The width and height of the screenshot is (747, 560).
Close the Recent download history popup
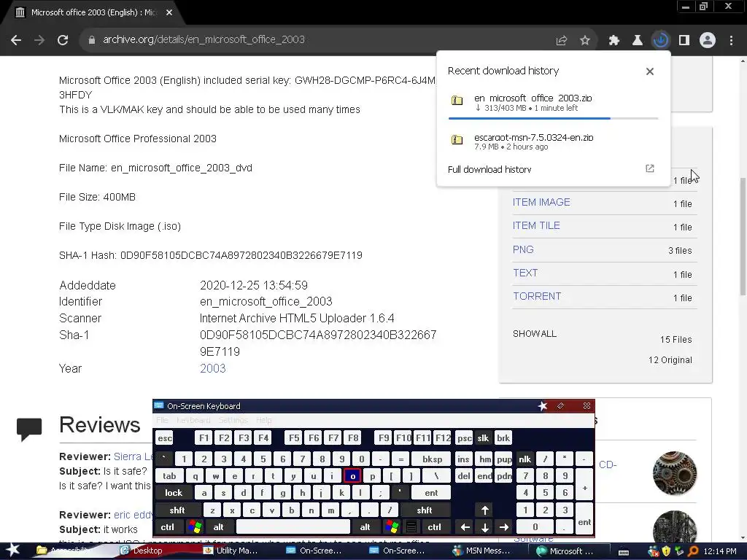click(x=650, y=71)
